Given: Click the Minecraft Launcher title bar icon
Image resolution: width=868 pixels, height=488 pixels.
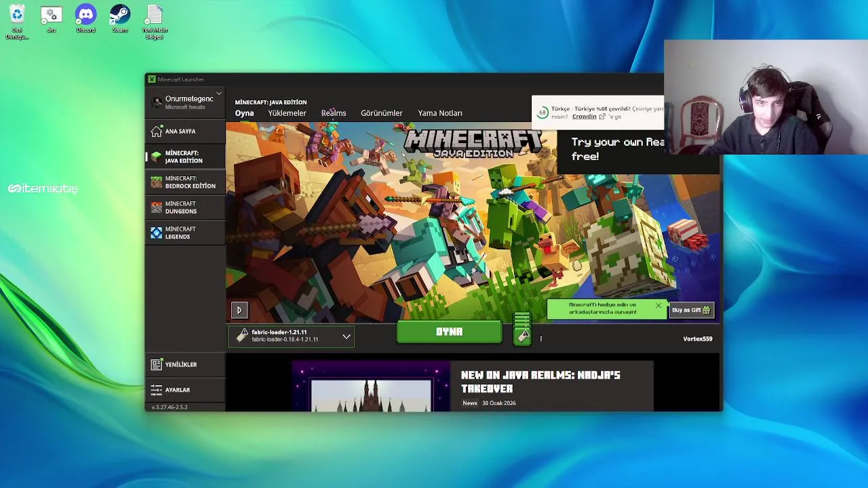Looking at the screenshot, I should tap(152, 79).
